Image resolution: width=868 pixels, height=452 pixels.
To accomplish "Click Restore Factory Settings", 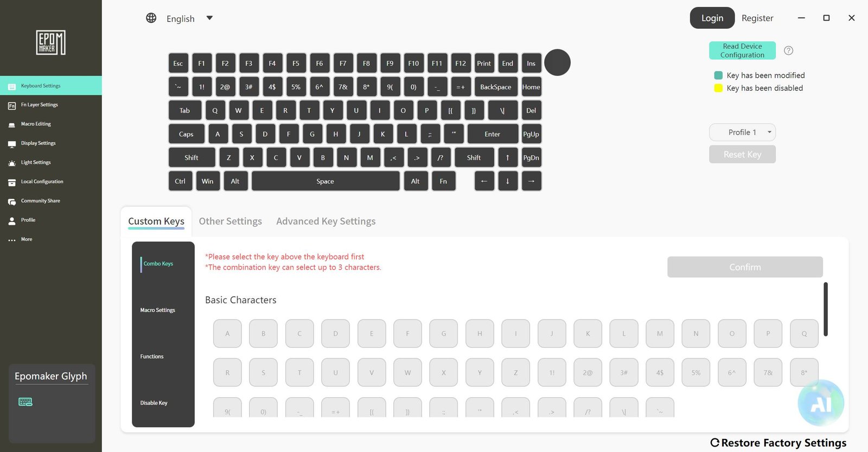I will (x=778, y=443).
